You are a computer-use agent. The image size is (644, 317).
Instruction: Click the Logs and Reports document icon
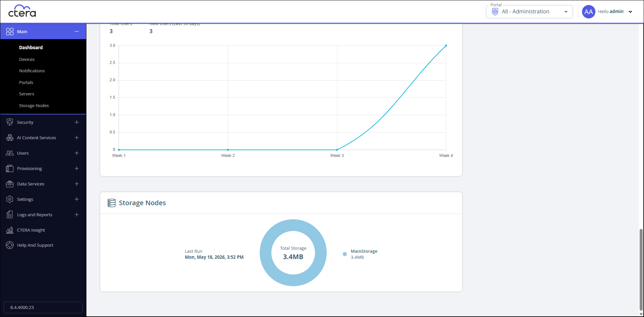click(x=10, y=215)
